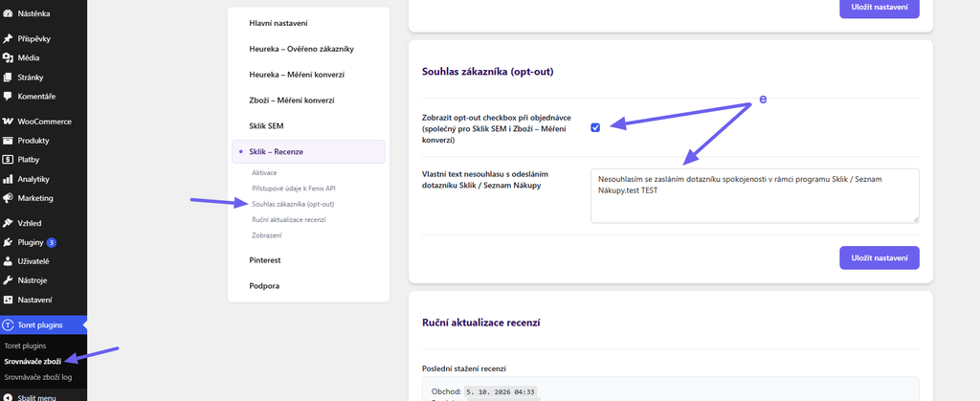Click the Vzhled paintbrush icon
980x401 pixels.
coord(8,223)
